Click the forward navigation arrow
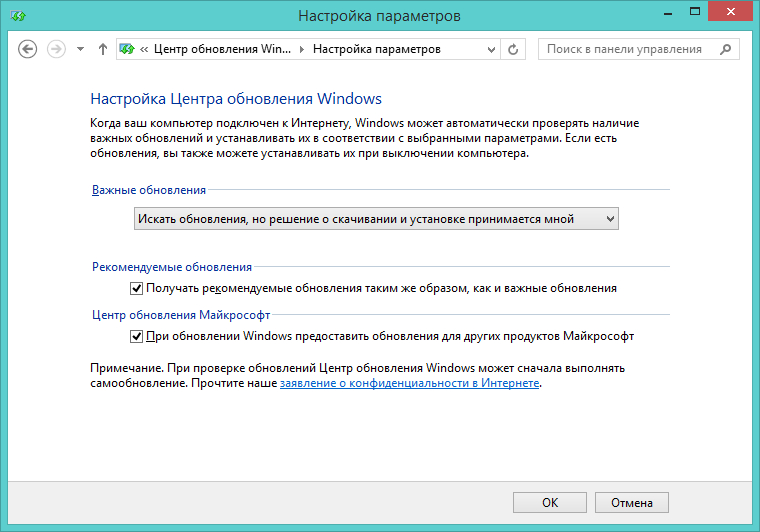Screen dimensions: 760x532 [56, 49]
